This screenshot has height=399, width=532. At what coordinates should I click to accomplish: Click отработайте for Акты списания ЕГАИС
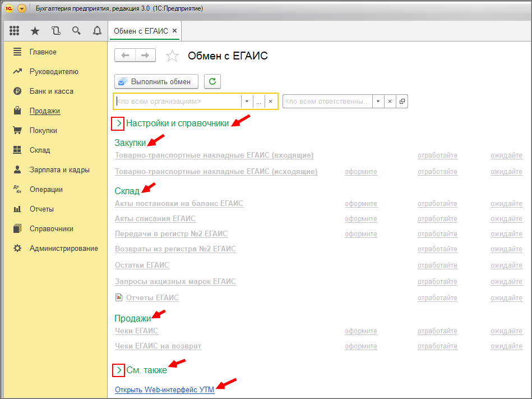437,219
